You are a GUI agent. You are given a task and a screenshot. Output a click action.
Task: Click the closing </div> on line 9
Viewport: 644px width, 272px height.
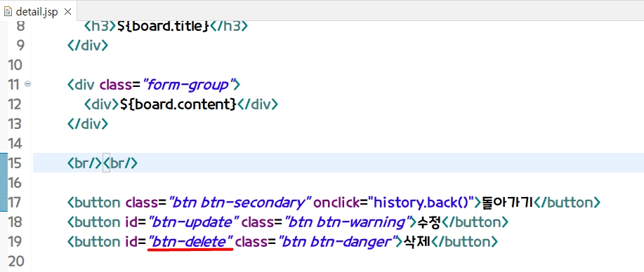(x=88, y=45)
